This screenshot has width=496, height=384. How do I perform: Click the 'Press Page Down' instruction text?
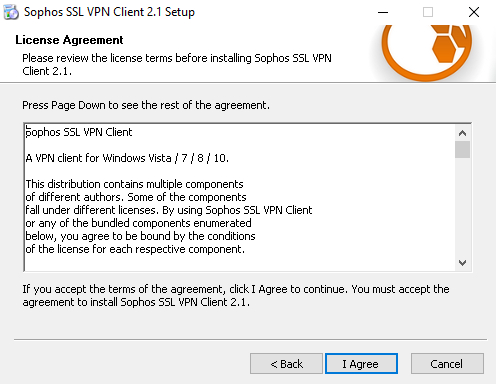[x=146, y=105]
